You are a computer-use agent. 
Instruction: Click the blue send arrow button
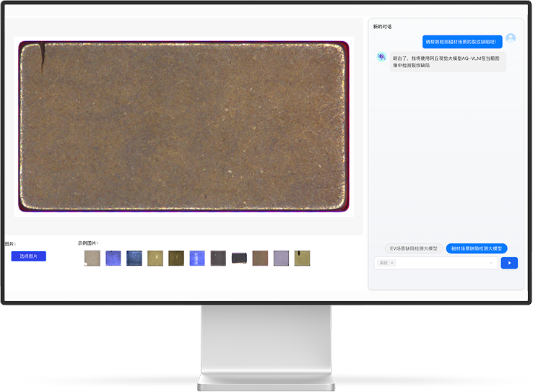pyautogui.click(x=509, y=263)
